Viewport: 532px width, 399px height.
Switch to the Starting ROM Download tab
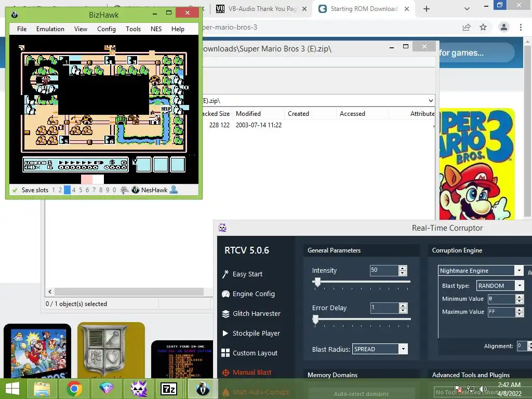[364, 9]
